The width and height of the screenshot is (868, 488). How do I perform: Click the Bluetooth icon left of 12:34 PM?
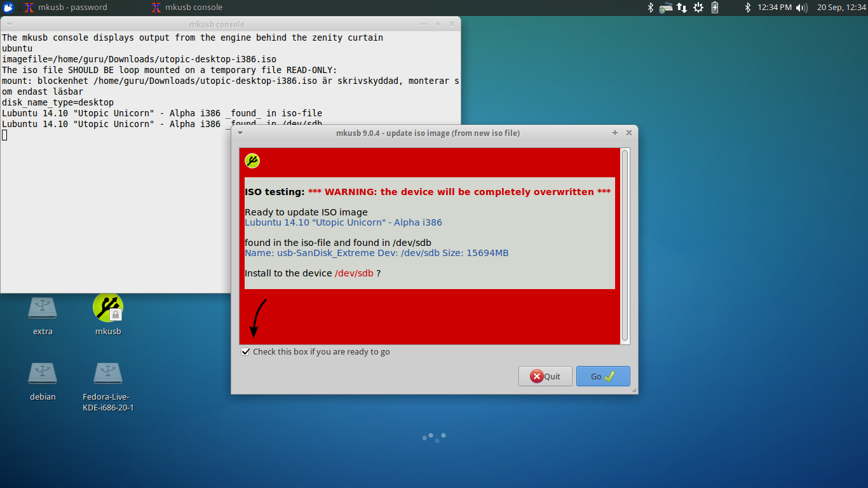point(748,8)
